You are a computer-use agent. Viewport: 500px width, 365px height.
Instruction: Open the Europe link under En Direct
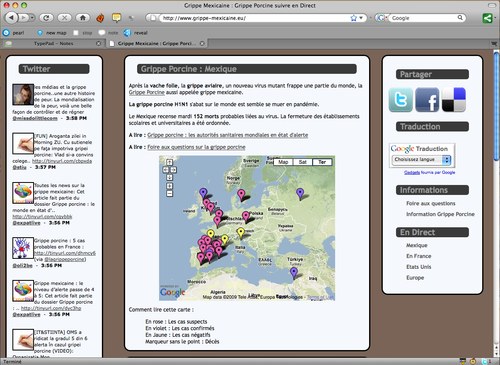click(x=415, y=278)
